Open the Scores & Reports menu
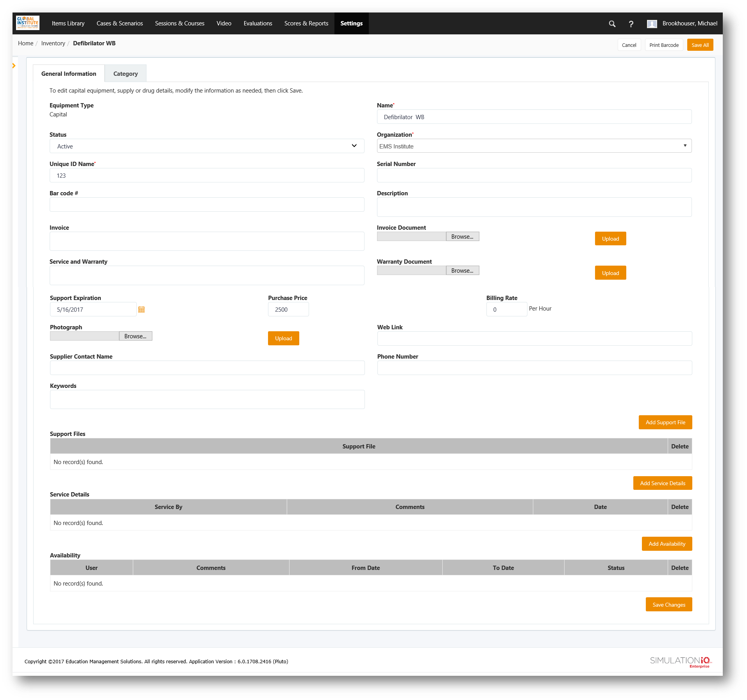Image resolution: width=747 pixels, height=700 pixels. (x=306, y=23)
